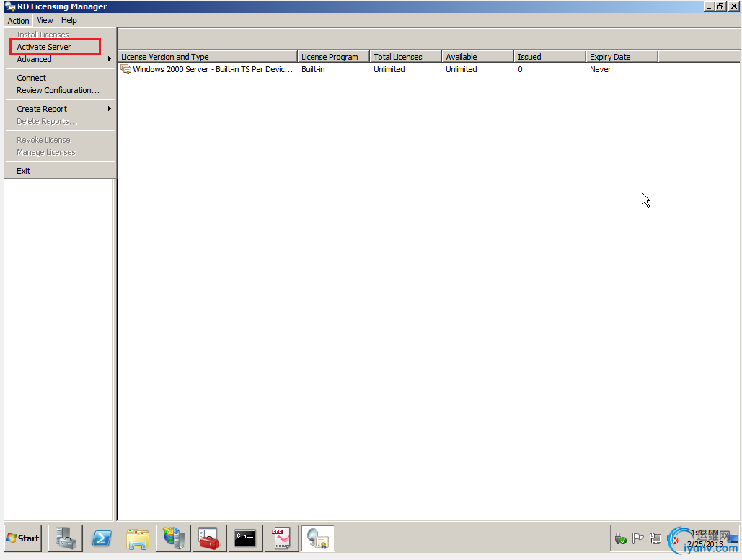Click the greyed Revoke License entry
Image resolution: width=742 pixels, height=560 pixels.
[x=60, y=140]
